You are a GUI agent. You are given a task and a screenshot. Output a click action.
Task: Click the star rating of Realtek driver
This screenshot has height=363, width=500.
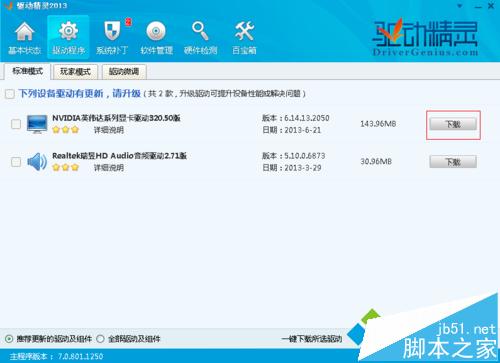66,167
